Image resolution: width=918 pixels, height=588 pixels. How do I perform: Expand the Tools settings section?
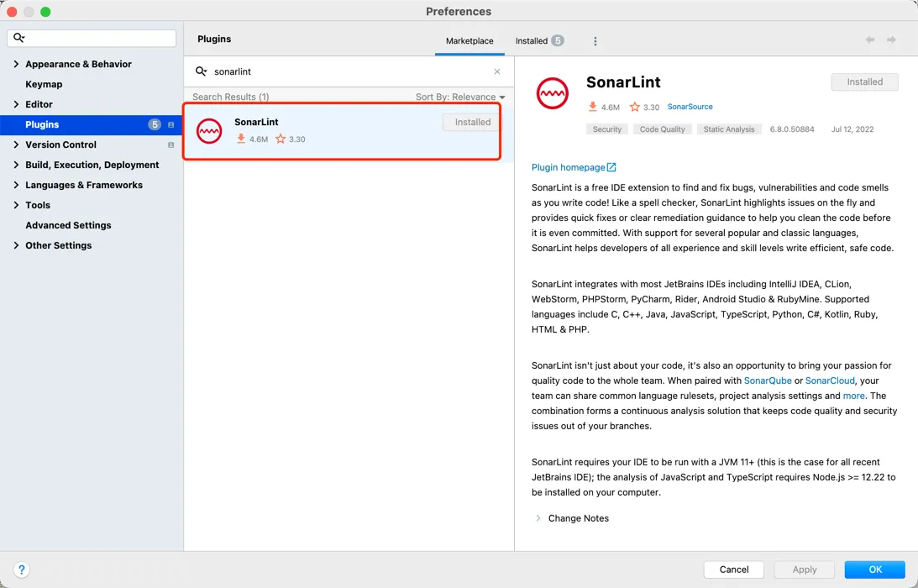[x=16, y=205]
